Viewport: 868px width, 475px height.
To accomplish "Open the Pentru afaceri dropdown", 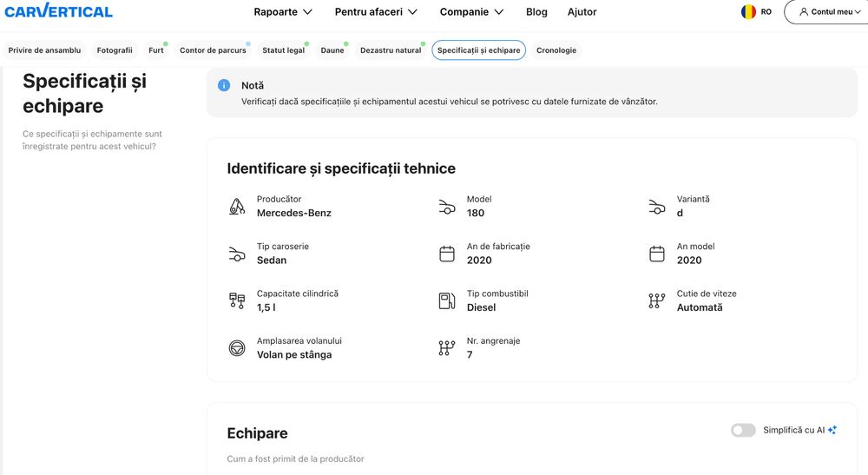I will pyautogui.click(x=376, y=11).
